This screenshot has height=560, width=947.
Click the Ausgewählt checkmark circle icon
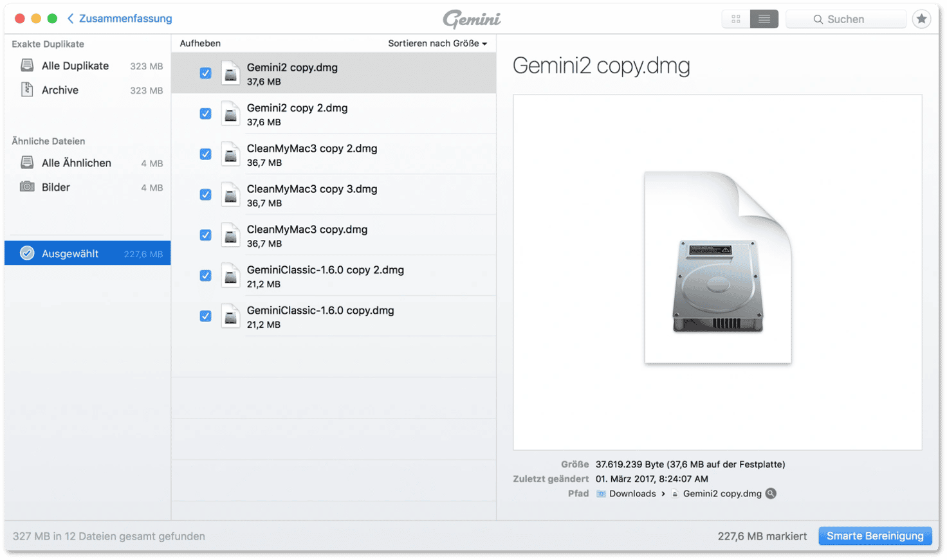pos(27,253)
